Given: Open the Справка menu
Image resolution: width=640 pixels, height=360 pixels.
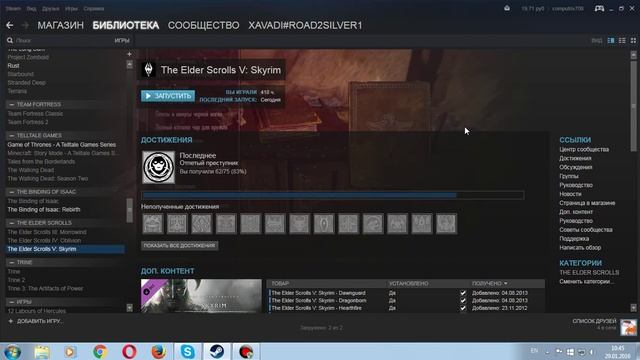Looking at the screenshot, I should 93,8.
